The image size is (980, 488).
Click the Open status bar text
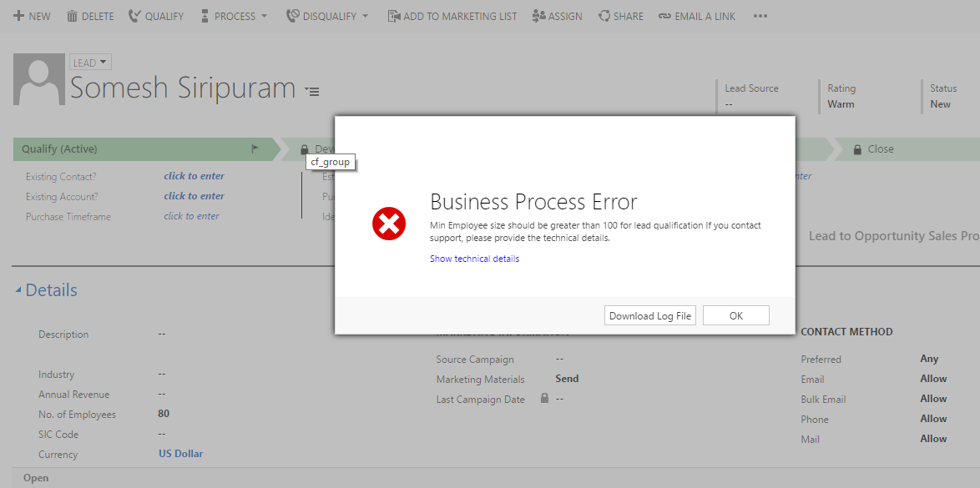coord(36,478)
